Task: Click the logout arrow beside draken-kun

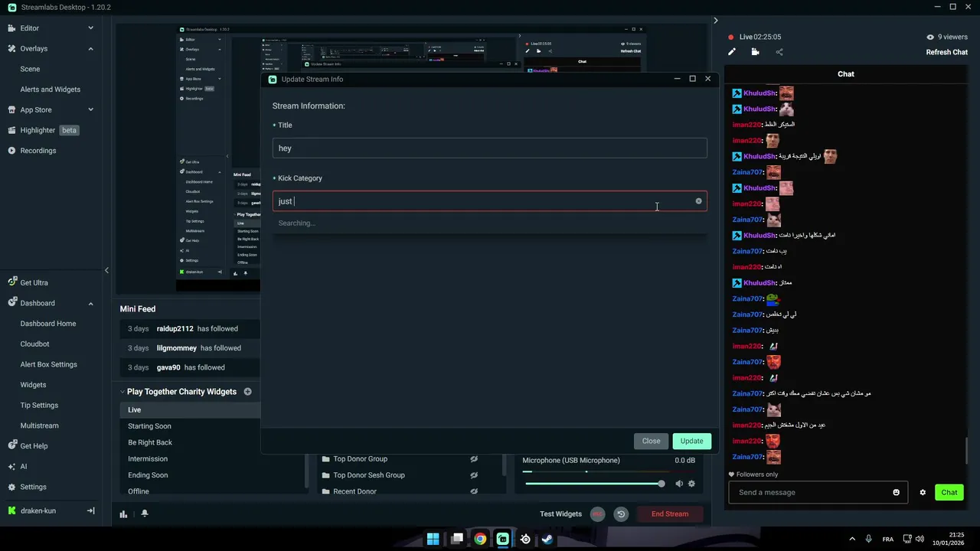Action: pyautogui.click(x=90, y=510)
